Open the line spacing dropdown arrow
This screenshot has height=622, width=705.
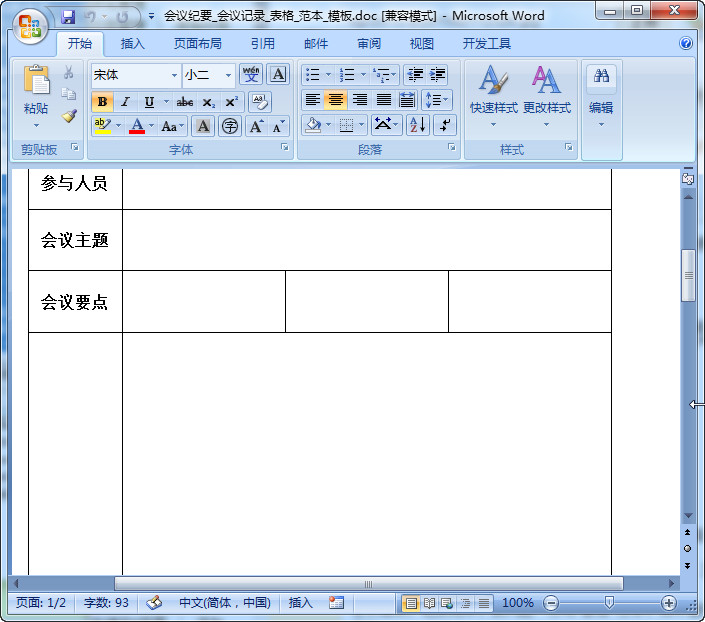coord(445,99)
